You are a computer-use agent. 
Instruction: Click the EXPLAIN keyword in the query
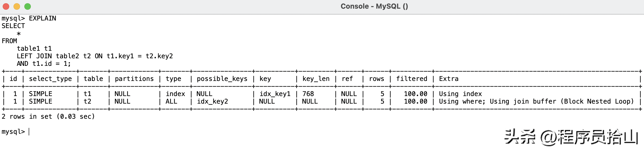[42, 18]
